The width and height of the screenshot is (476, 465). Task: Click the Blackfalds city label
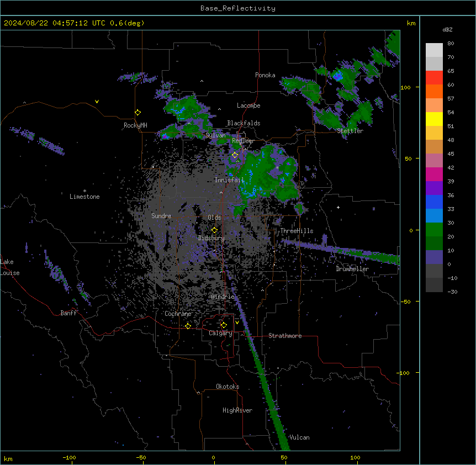pos(244,123)
